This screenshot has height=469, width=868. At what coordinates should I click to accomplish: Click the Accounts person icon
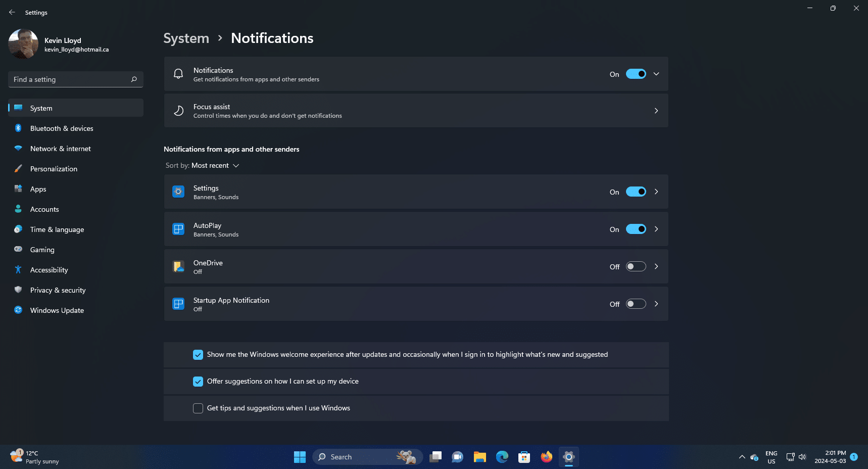pyautogui.click(x=18, y=209)
